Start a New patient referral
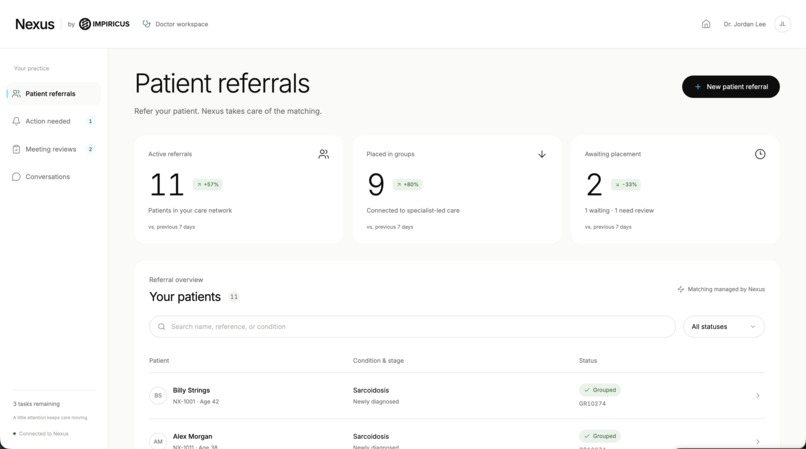 730,87
